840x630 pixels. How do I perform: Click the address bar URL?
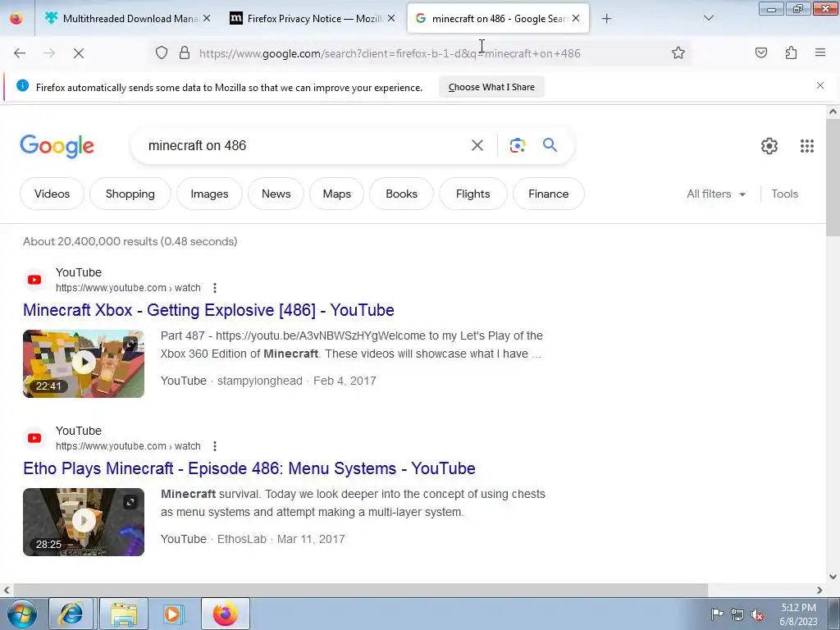[390, 53]
